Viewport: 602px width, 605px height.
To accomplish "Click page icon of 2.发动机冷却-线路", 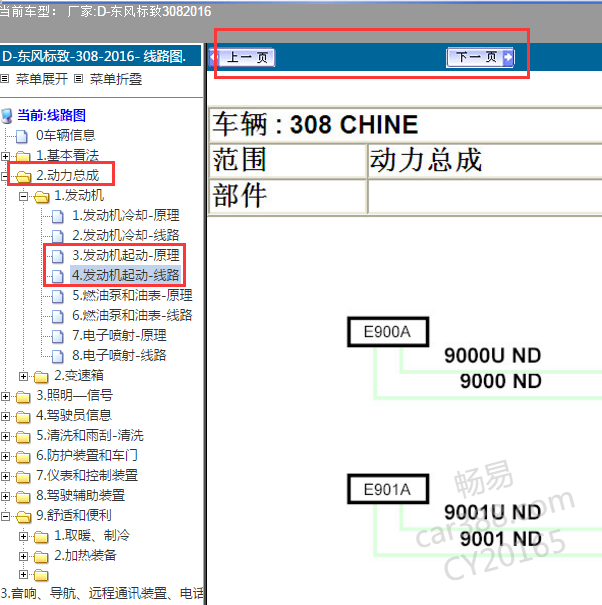I will coord(57,237).
